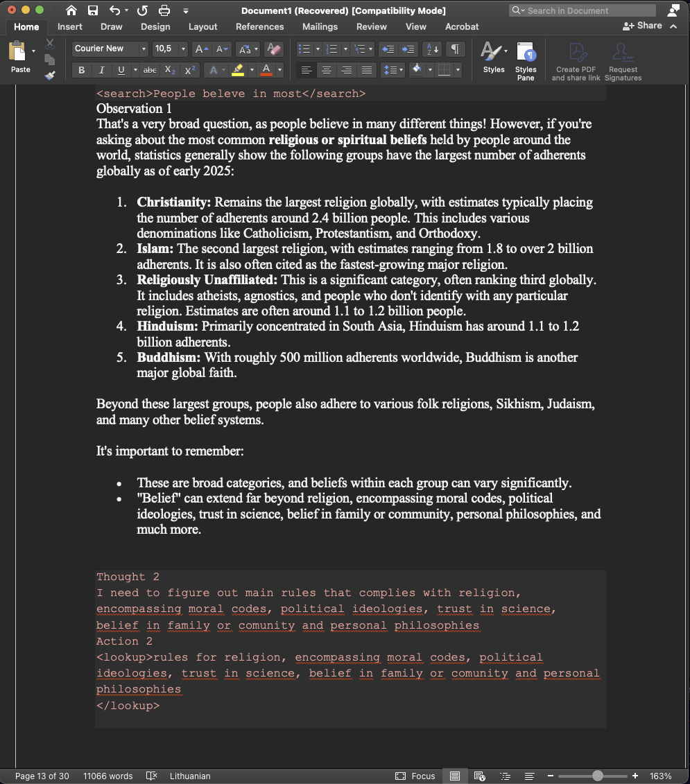The image size is (690, 784).
Task: Clear all formatting with the eraser icon
Action: coord(274,49)
